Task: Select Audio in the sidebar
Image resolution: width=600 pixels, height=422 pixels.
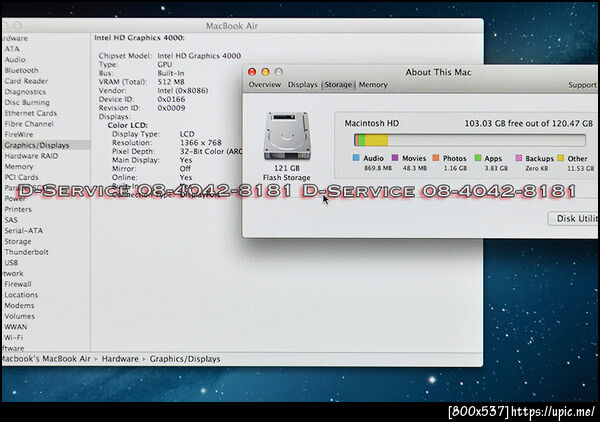Action: point(15,60)
